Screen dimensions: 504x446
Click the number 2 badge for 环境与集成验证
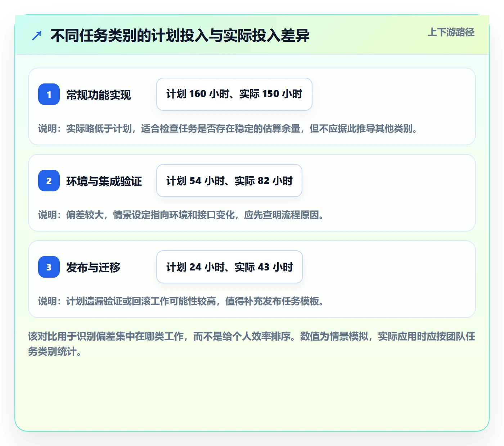49,181
